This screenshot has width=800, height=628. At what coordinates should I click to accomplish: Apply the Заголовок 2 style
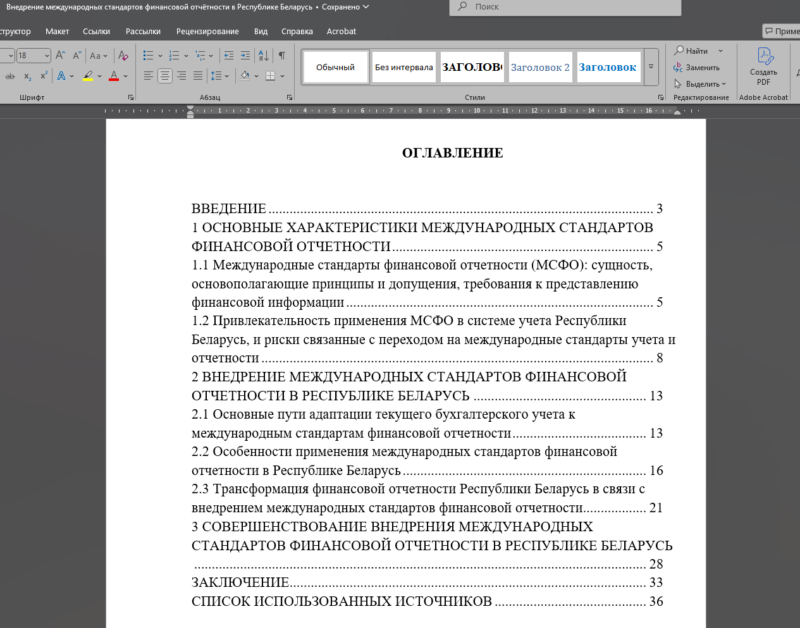click(x=540, y=67)
